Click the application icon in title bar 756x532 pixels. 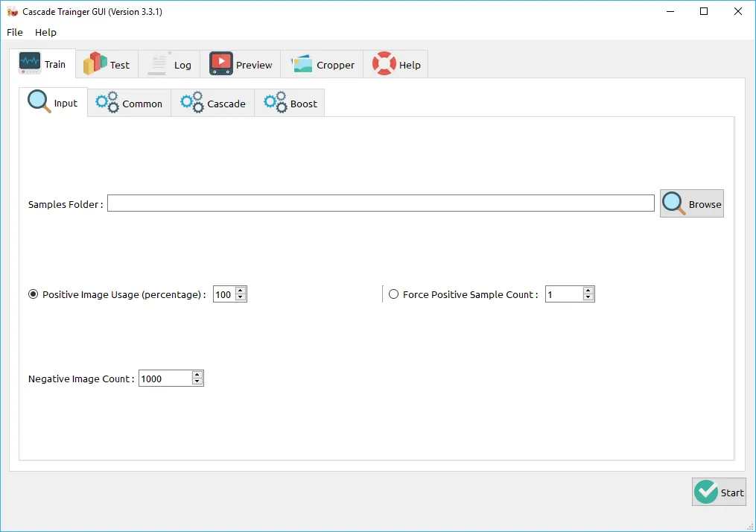pos(13,12)
